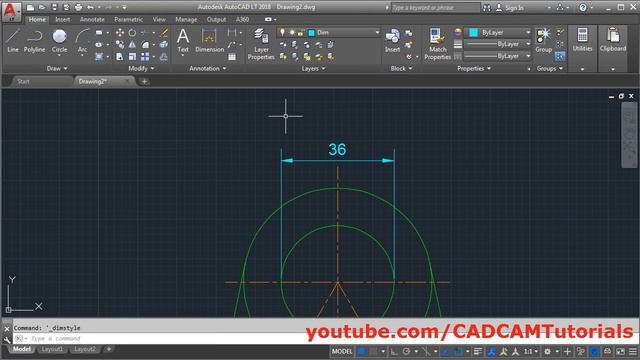
Task: Toggle Object Snap in status bar
Action: click(458, 351)
